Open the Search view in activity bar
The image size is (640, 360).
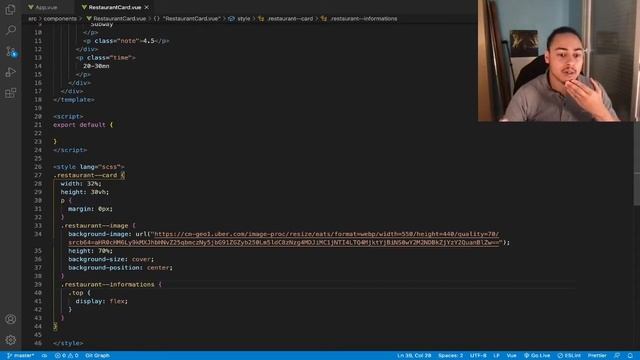pyautogui.click(x=11, y=30)
